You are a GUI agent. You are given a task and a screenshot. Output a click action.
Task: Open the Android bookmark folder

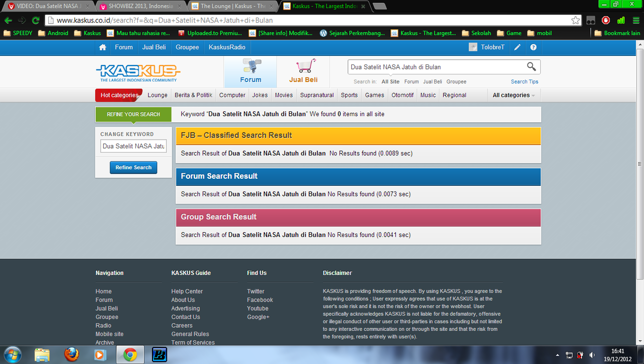53,33
